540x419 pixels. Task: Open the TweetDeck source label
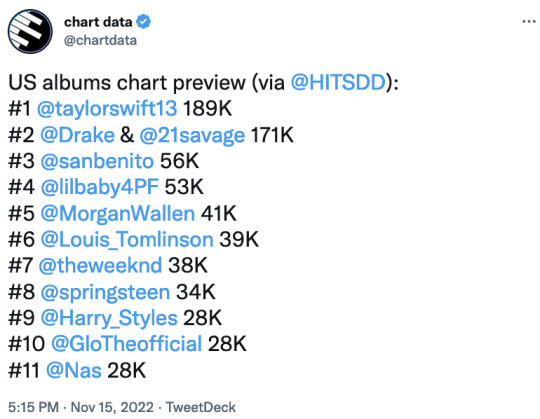tap(201, 407)
